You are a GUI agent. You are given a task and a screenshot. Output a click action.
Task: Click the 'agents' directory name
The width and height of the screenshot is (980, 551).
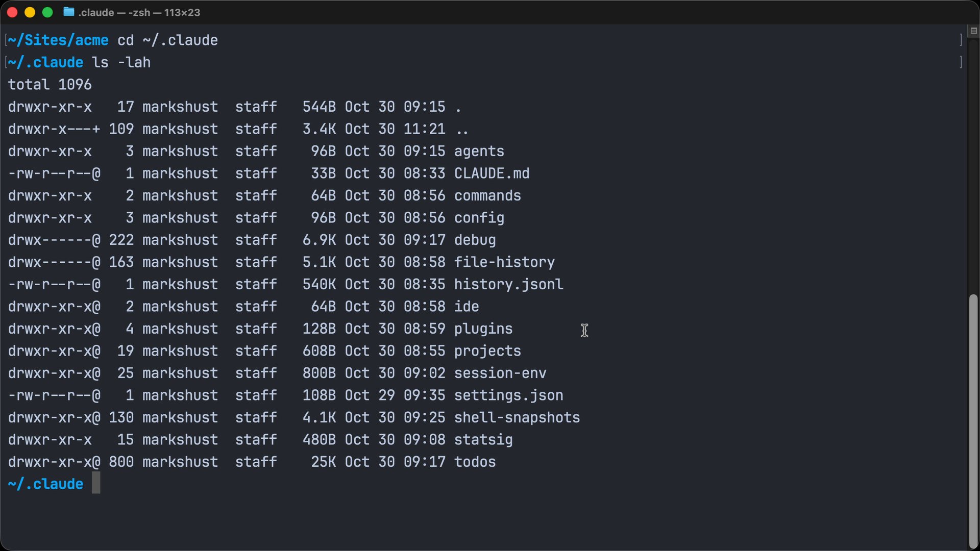479,151
